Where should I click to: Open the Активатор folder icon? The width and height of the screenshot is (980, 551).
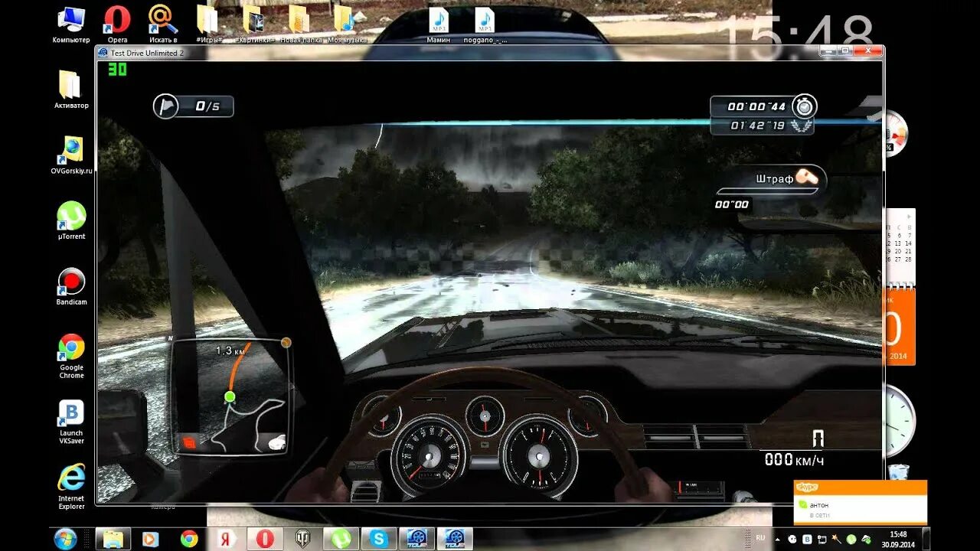pos(70,90)
